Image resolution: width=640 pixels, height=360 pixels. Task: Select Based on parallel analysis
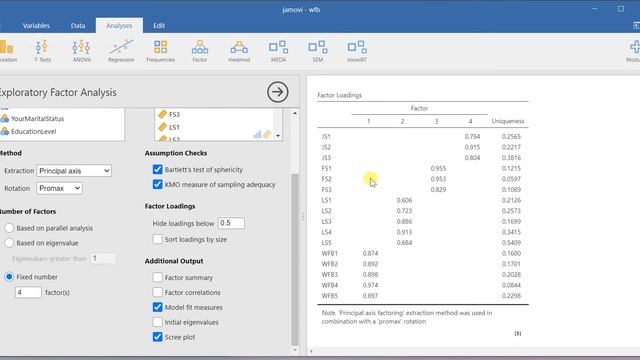coord(9,228)
